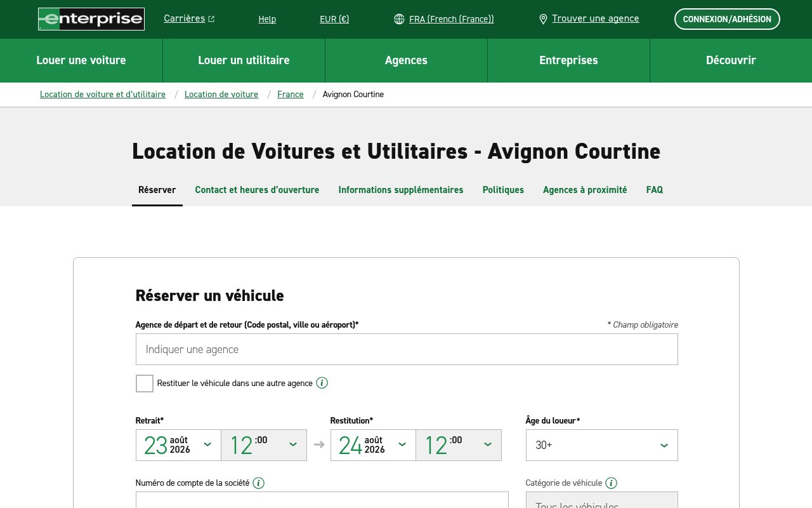
Task: Open info icon next to Catégorie de véhicule
Action: 611,483
